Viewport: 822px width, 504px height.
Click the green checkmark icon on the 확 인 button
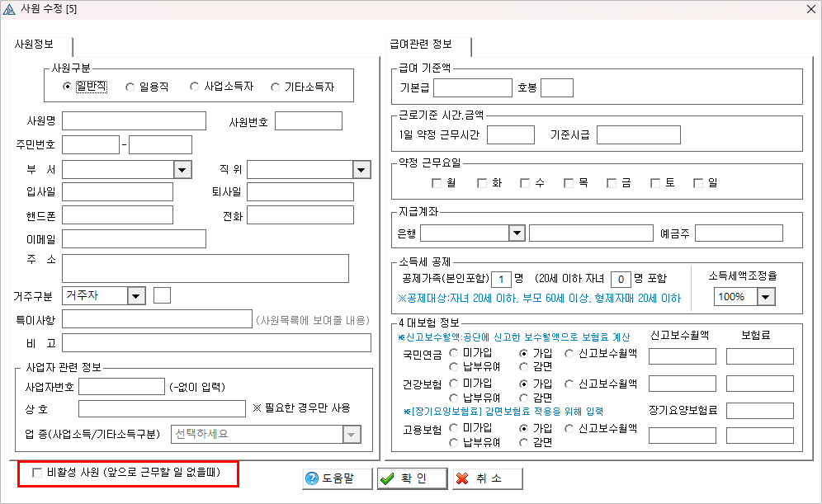coord(387,479)
